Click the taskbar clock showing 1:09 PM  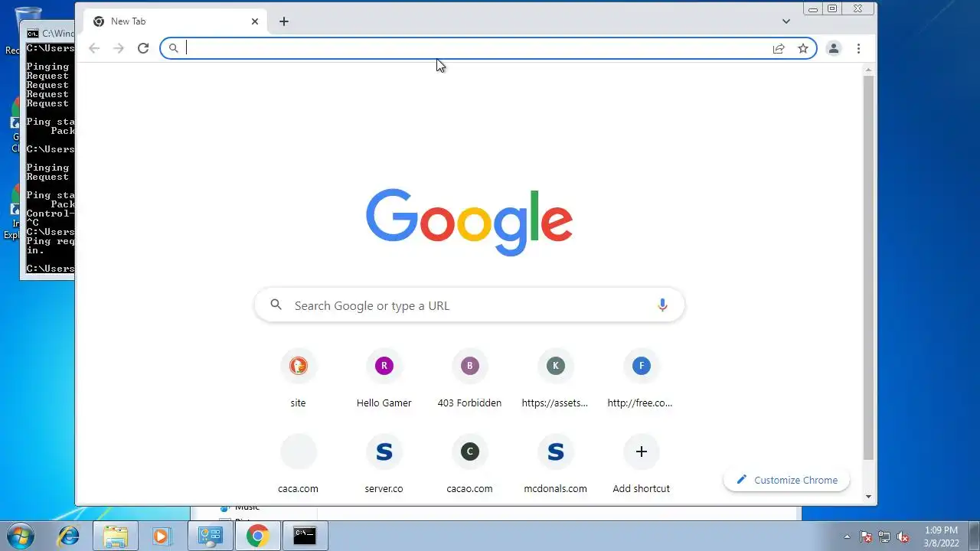(941, 530)
